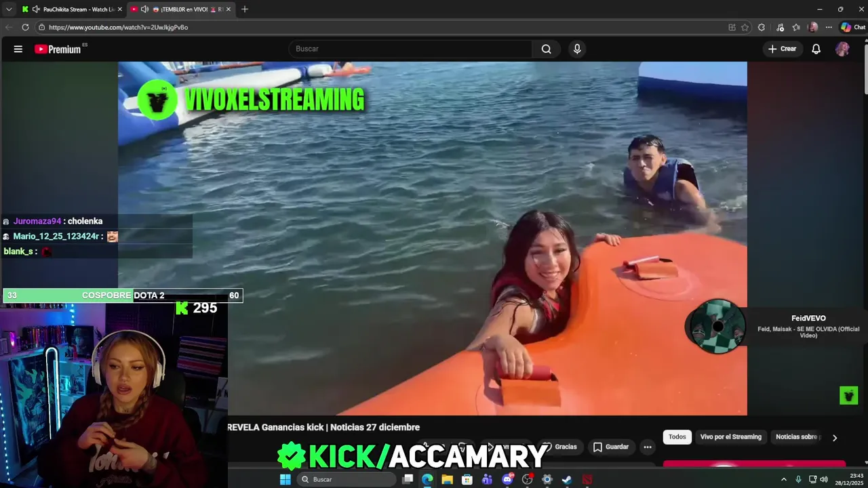Open Task View on the taskbar

point(408,479)
